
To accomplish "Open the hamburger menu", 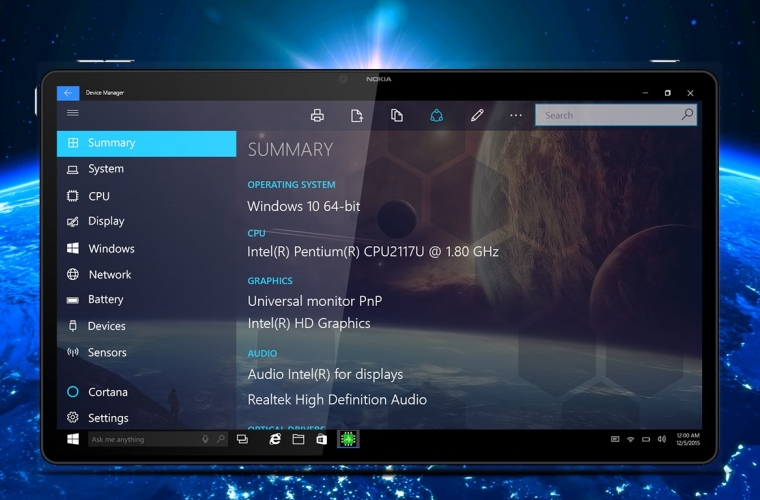I will 73,113.
